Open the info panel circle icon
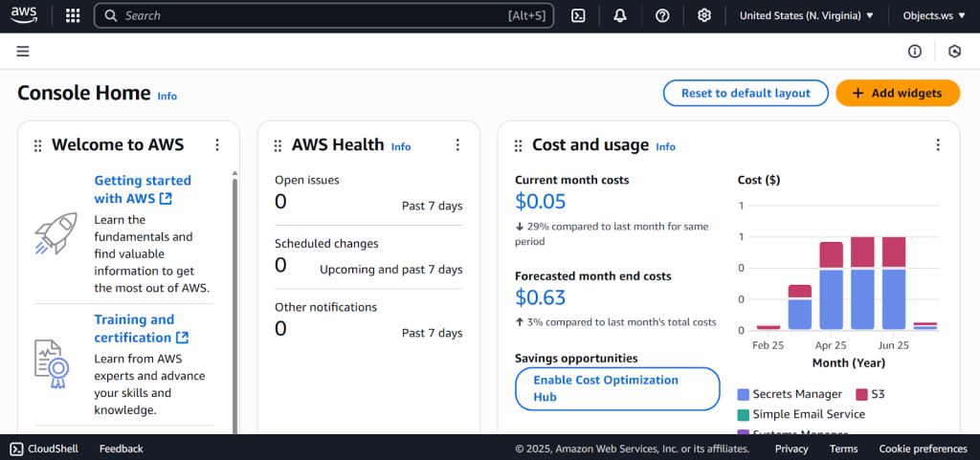The width and height of the screenshot is (980, 460). (915, 52)
